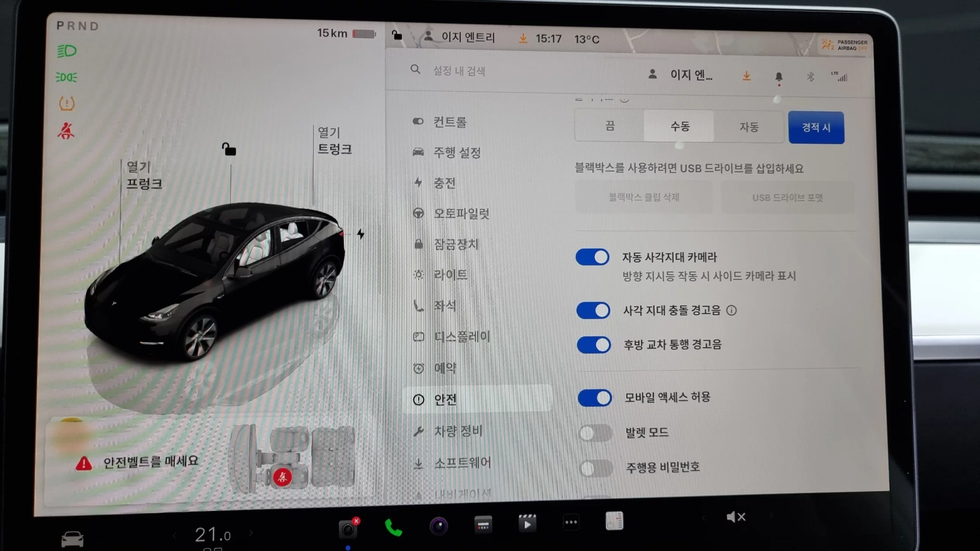This screenshot has height=551, width=980.
Task: Tap info icon next to 사각 지대 충돌 경고음
Action: pyautogui.click(x=731, y=310)
